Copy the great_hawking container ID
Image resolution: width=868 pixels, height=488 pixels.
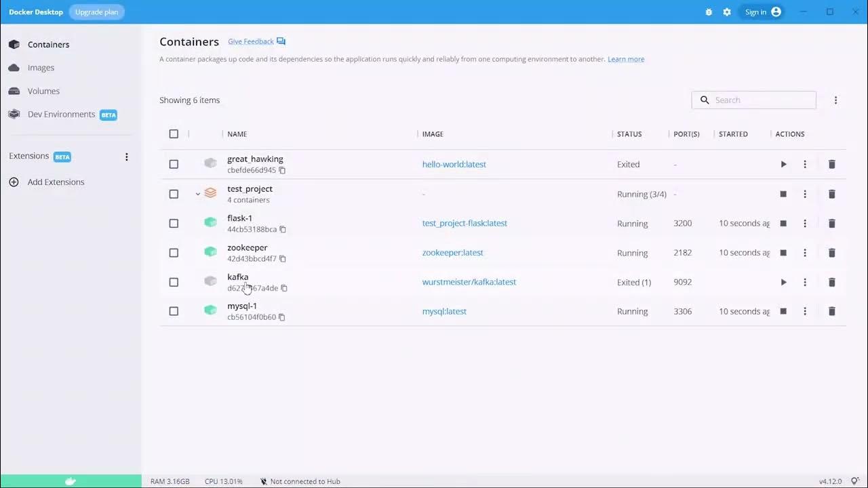tap(282, 170)
